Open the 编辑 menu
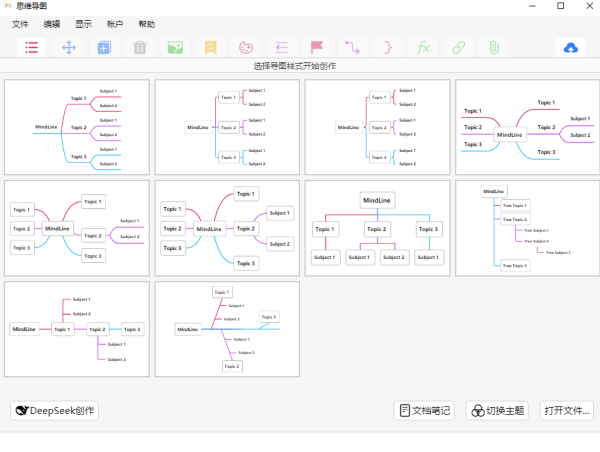The width and height of the screenshot is (600, 452). [x=52, y=24]
